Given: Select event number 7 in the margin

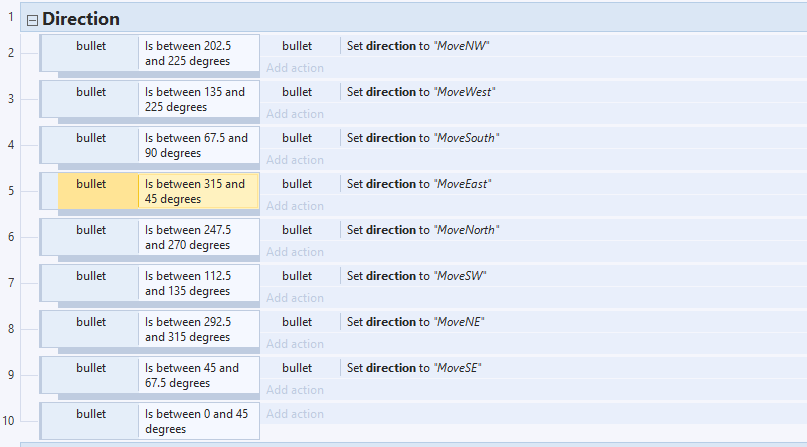Looking at the screenshot, I should pyautogui.click(x=11, y=283).
